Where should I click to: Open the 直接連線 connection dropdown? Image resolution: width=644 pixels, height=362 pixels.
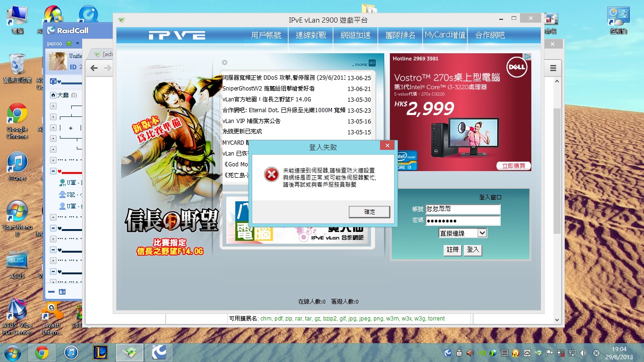coord(462,233)
